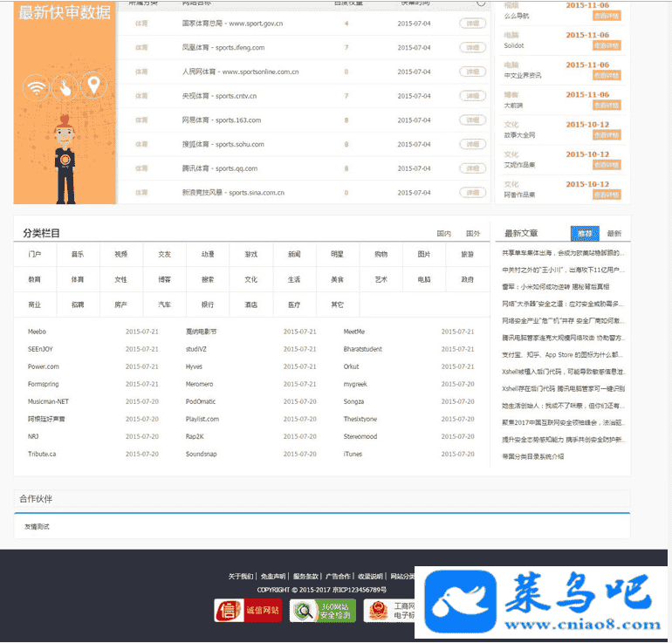Click 查看详情 button for Solidot

[x=607, y=45]
